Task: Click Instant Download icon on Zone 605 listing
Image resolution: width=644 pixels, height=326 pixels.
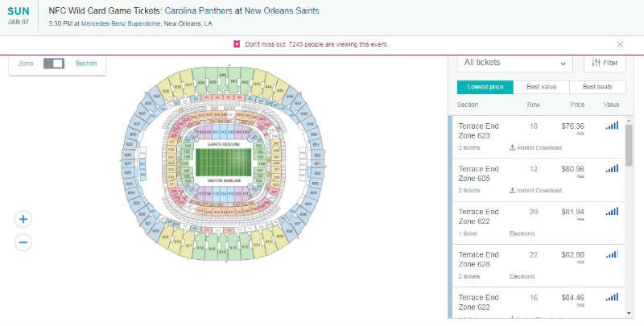Action: [x=512, y=190]
